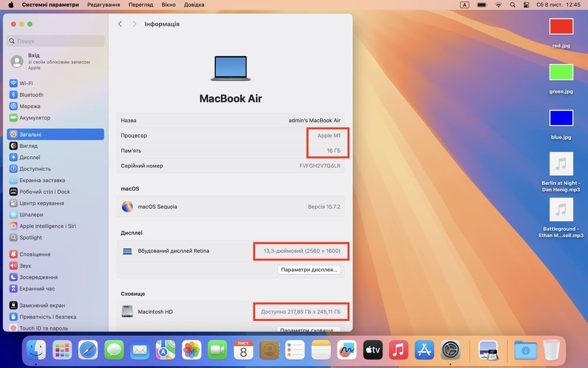Open Редагування menu
588x368 pixels.
coord(103,5)
